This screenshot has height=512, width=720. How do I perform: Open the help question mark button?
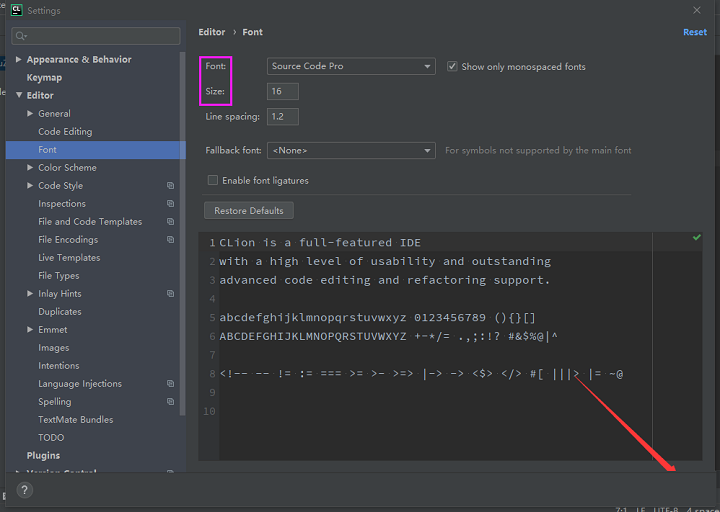(x=25, y=490)
